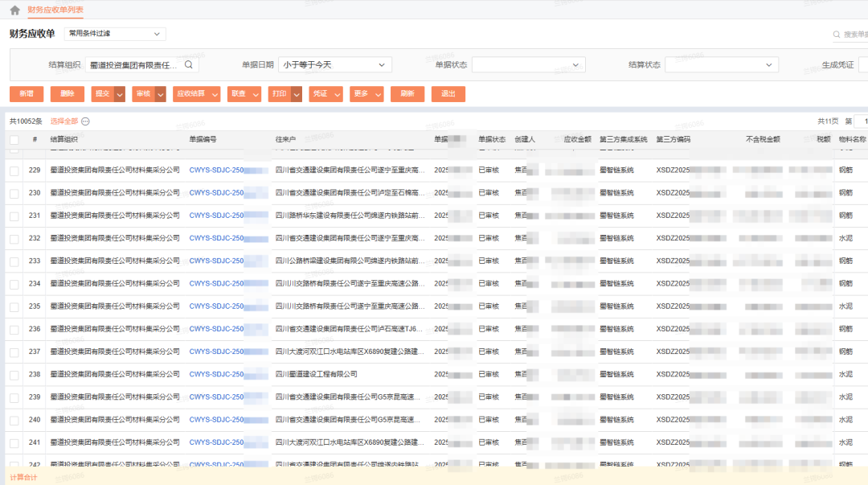Expand the 审核 button arrow

(x=161, y=94)
